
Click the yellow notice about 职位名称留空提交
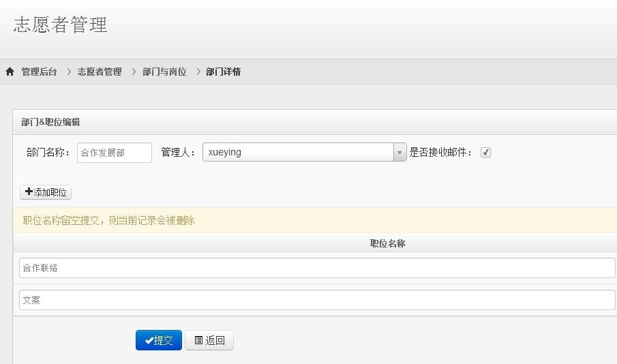point(315,220)
